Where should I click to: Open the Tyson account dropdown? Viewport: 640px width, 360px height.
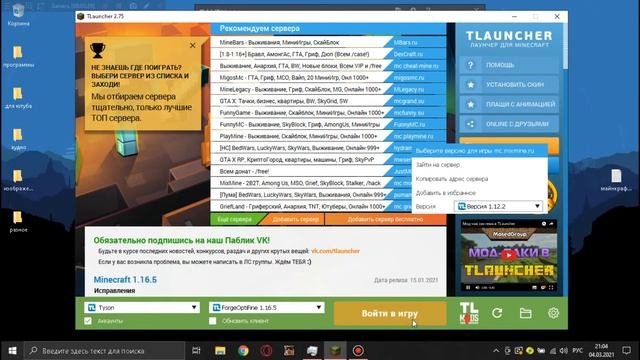coord(142,307)
